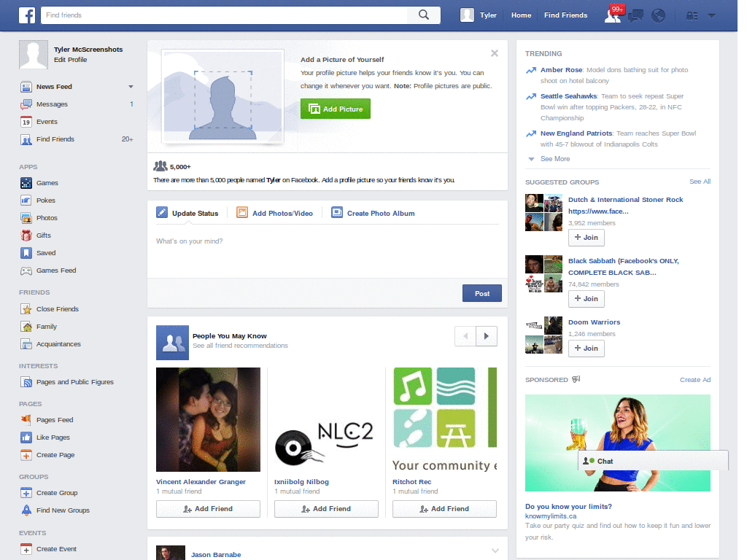
Task: Expand the News Feed options arrow
Action: (131, 87)
